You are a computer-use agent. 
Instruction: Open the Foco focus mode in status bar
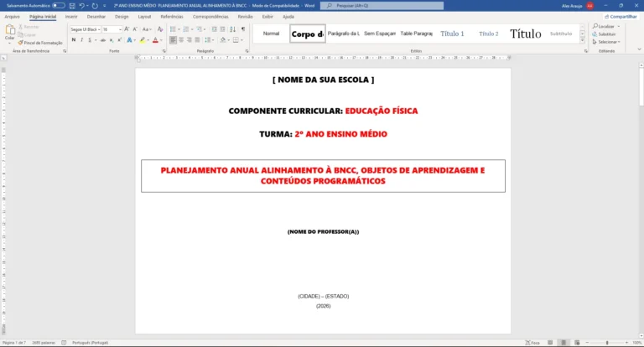[x=532, y=343]
